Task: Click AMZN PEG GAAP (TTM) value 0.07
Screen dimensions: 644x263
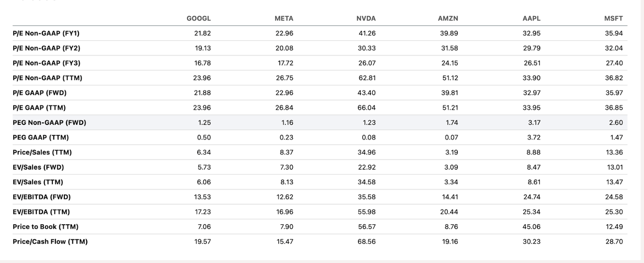Action: pyautogui.click(x=451, y=138)
